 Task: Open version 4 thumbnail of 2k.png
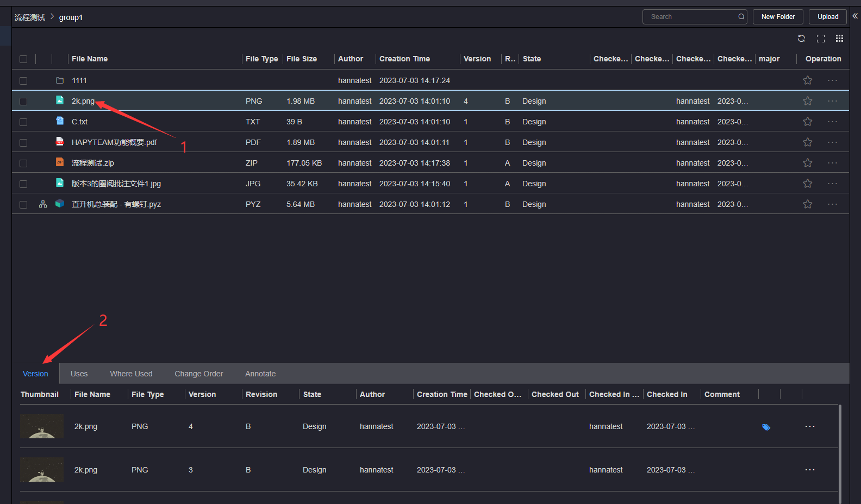(x=42, y=426)
